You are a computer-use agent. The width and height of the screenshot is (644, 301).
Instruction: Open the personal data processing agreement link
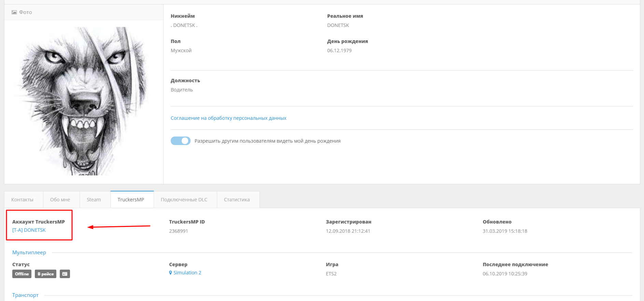(228, 118)
